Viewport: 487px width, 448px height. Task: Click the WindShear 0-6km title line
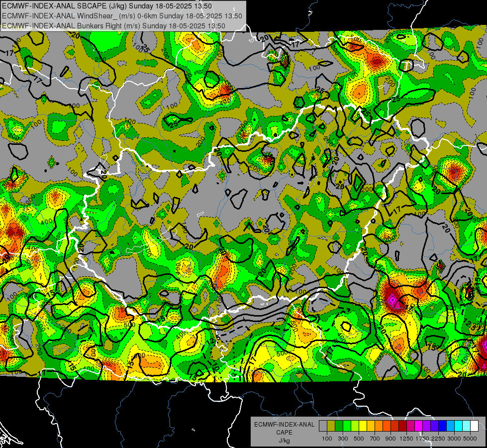[122, 16]
